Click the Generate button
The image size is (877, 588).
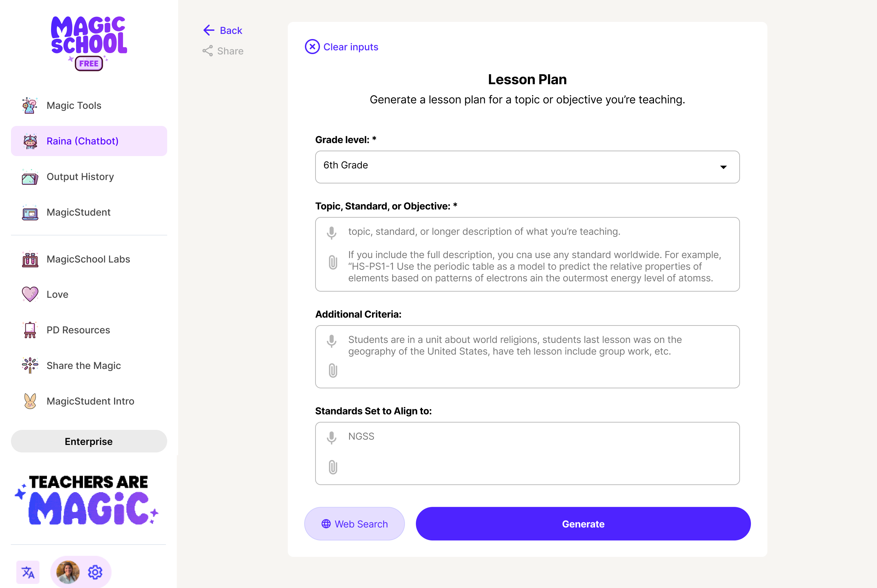pos(583,524)
